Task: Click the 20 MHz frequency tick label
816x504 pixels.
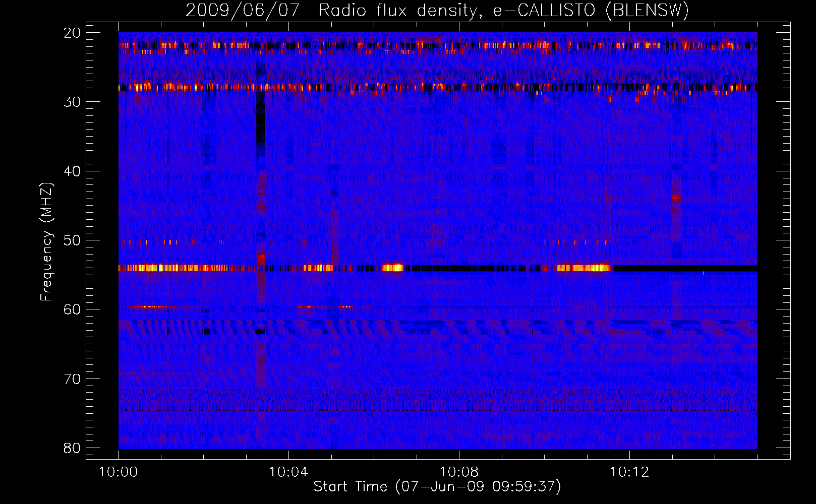Action: [x=72, y=33]
